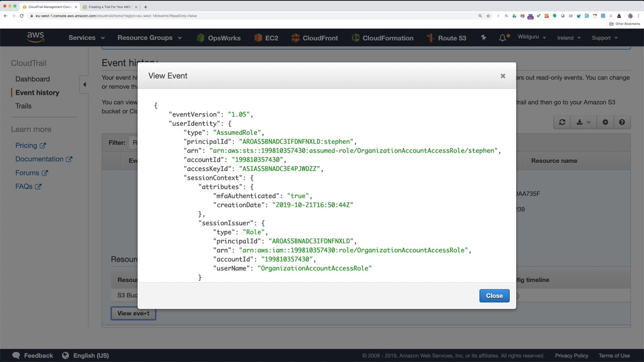Open the CloudFront shortcut

(314, 38)
